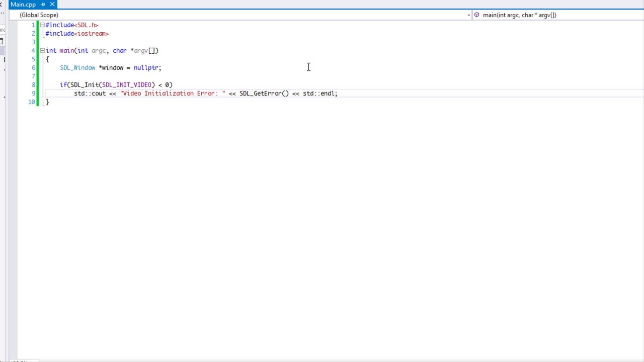Click line number 9 in the gutter

click(33, 94)
